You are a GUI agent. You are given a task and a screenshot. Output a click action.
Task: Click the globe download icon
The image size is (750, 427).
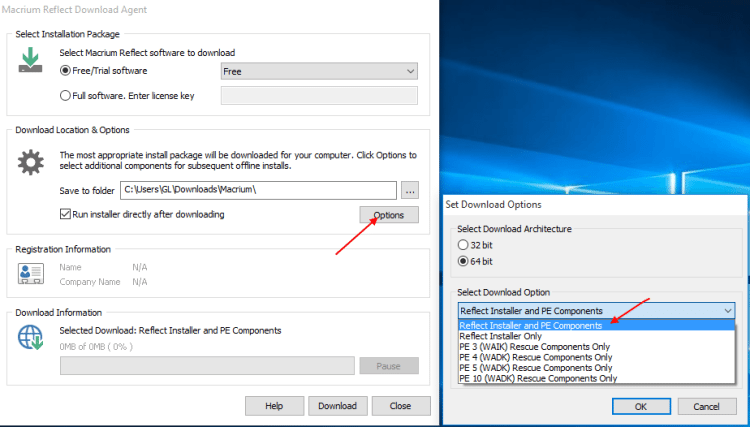pos(31,337)
